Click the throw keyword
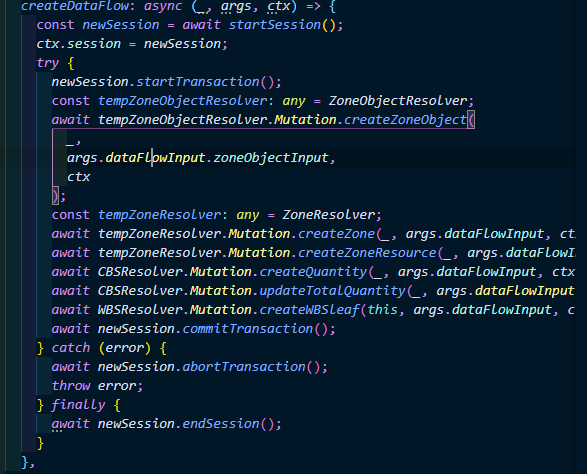Image resolution: width=587 pixels, height=474 pixels. [71, 386]
